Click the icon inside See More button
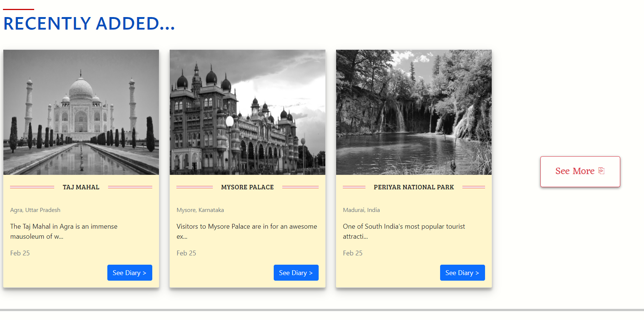The width and height of the screenshot is (644, 320). coord(601,171)
